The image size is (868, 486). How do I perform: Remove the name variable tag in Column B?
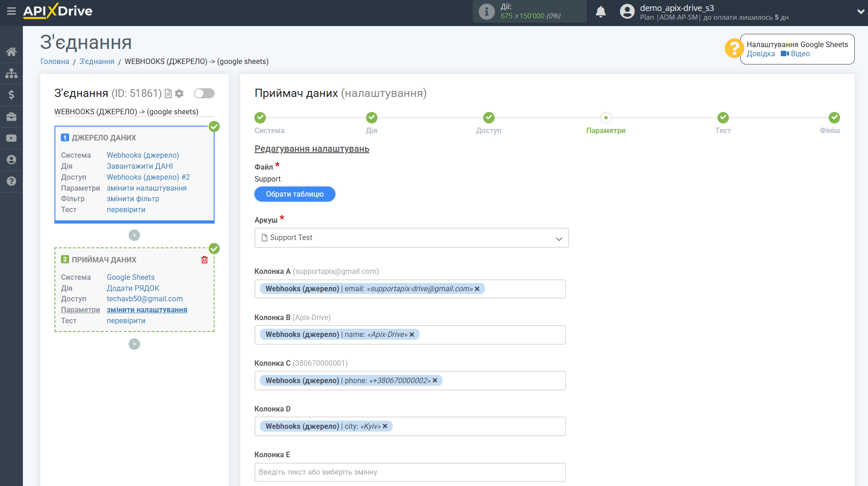(x=412, y=335)
